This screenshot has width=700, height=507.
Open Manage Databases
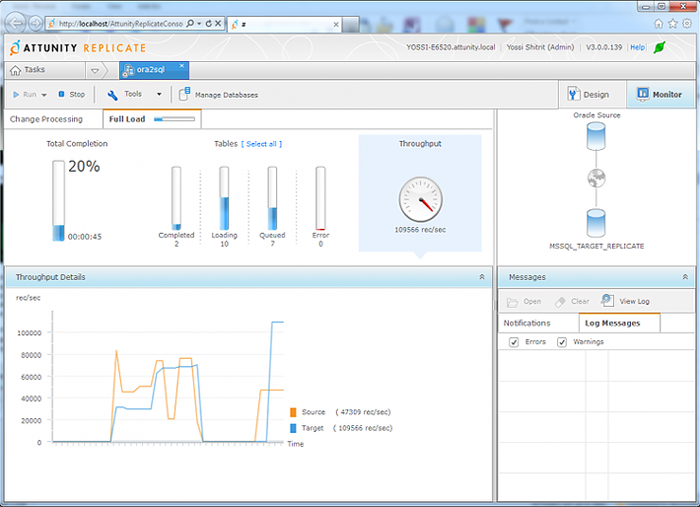coord(218,95)
